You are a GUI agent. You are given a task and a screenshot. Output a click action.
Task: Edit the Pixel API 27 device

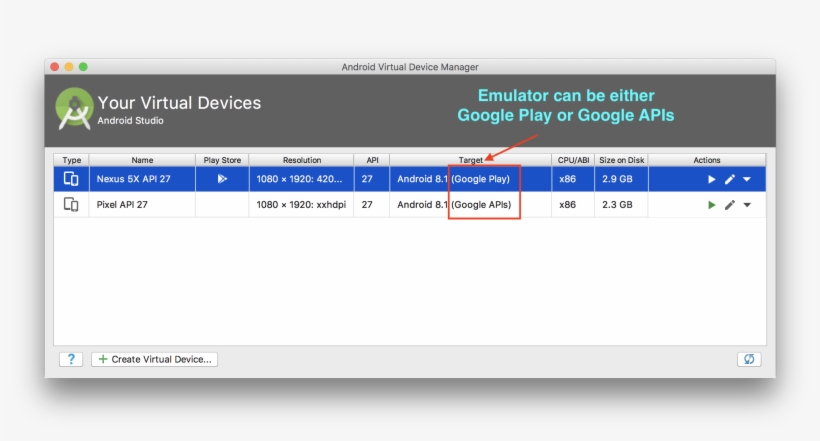[730, 205]
